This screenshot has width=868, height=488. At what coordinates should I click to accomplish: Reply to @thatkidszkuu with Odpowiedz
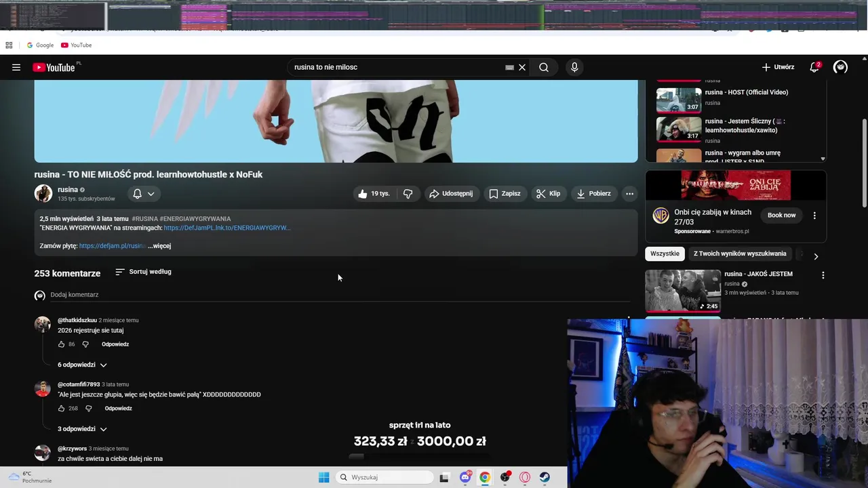[115, 344]
